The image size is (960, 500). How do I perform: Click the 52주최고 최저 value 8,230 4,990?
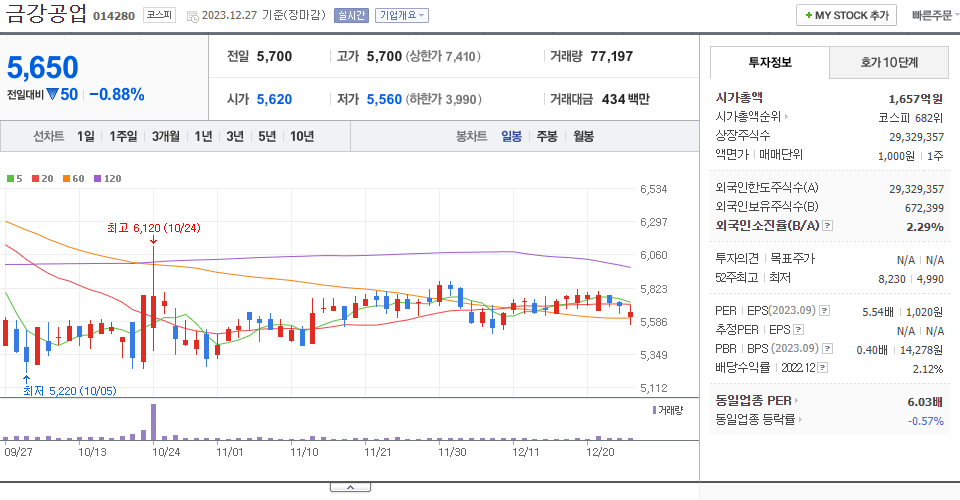[x=911, y=278]
